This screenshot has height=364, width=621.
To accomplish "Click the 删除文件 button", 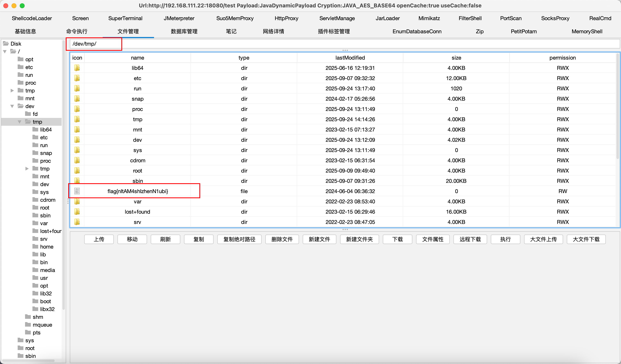I will coord(282,239).
